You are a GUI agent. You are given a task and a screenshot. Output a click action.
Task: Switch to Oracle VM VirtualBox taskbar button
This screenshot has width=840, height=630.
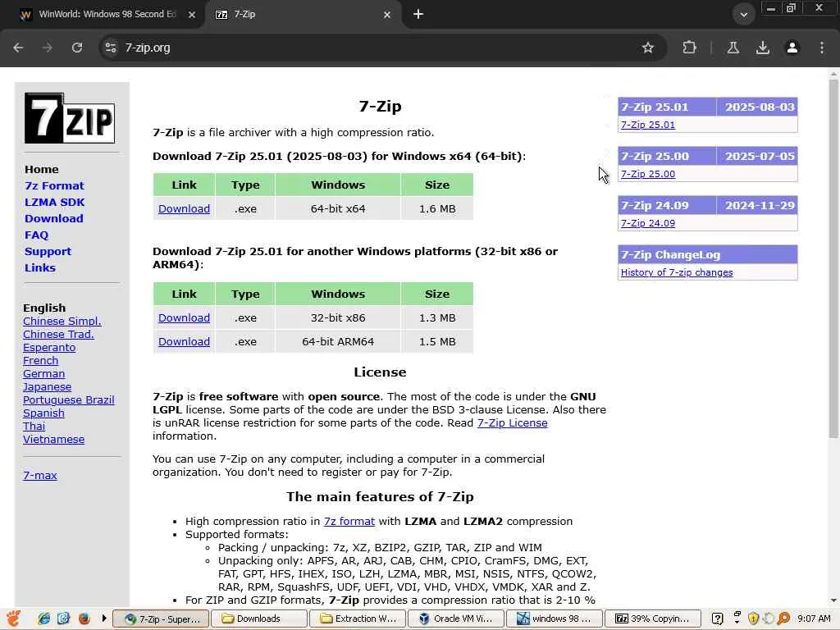click(x=456, y=619)
